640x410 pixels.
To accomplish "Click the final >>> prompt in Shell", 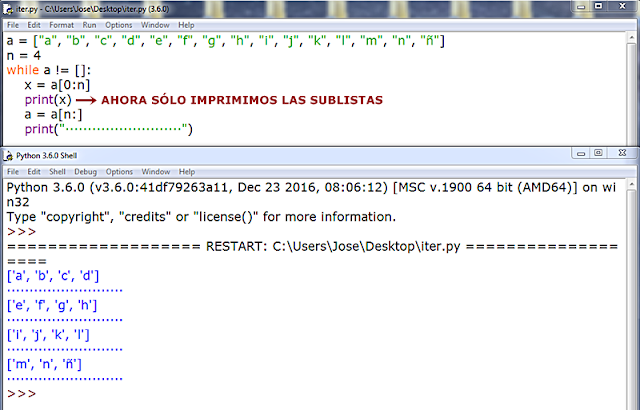I will click(21, 394).
